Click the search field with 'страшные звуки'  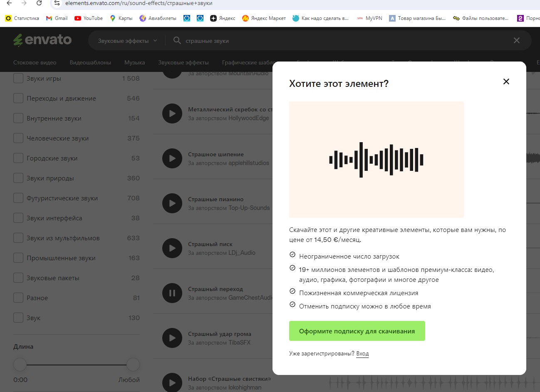point(333,41)
